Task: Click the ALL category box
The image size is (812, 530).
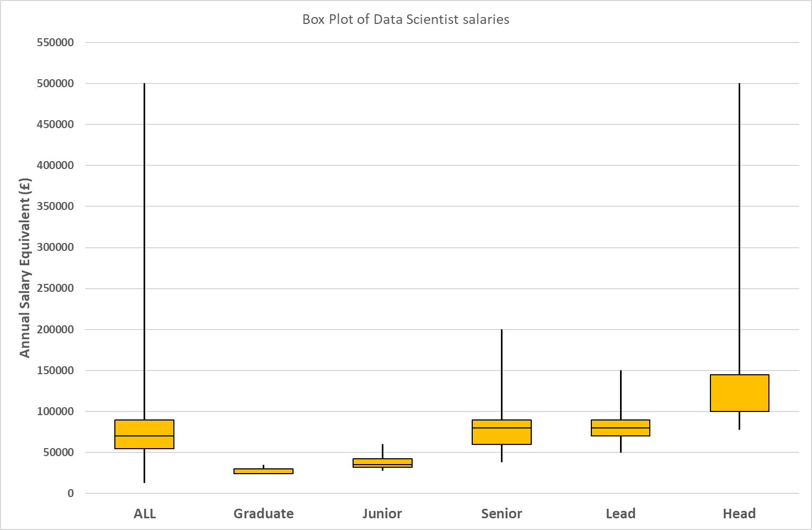Action: click(x=145, y=434)
